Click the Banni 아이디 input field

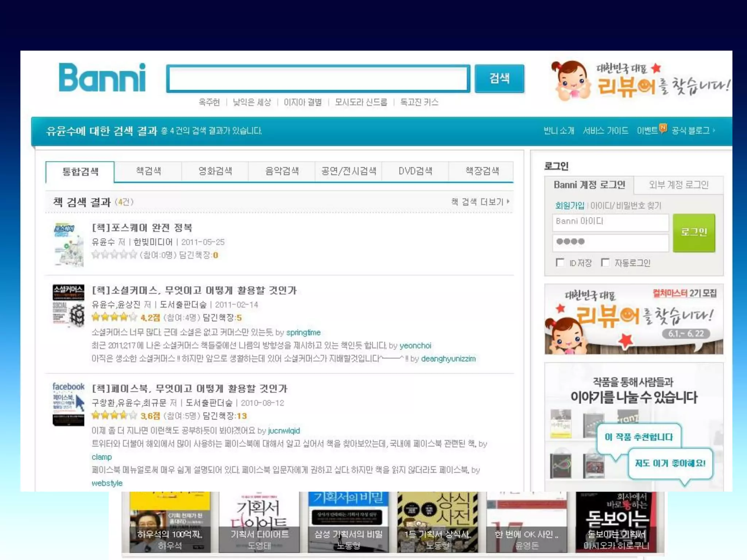click(611, 222)
